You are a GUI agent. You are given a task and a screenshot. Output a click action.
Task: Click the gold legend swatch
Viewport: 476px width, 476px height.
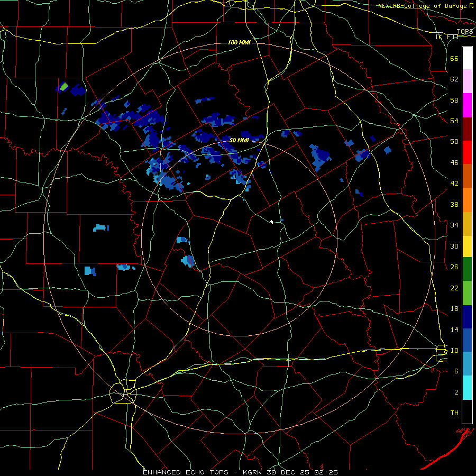(x=467, y=224)
